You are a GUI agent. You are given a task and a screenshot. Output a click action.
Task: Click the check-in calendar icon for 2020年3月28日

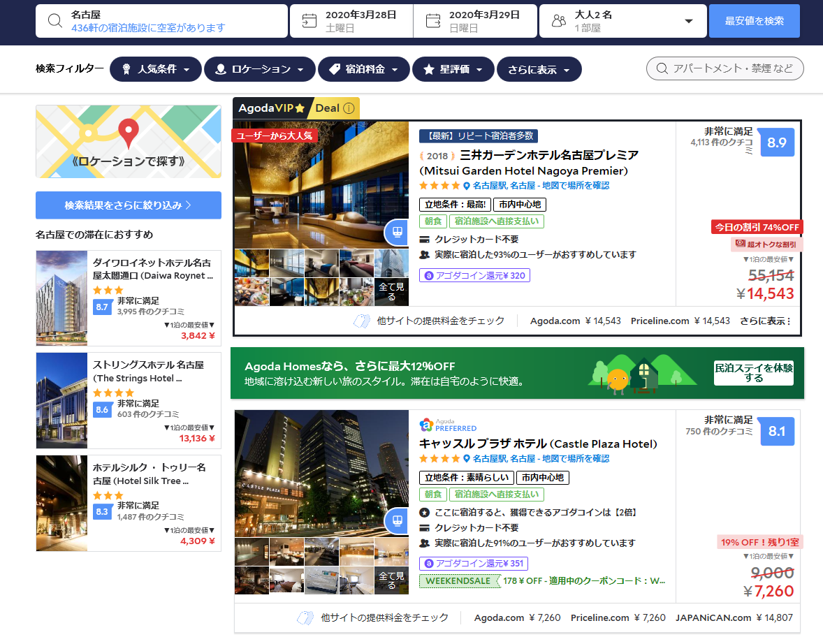point(309,21)
